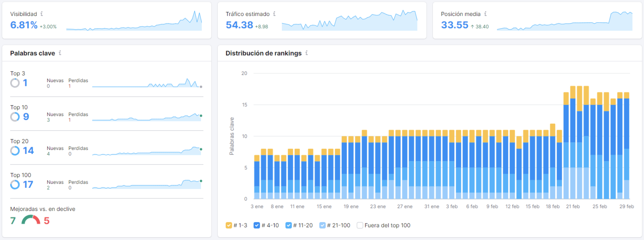Click the Visibilidad value 6.81%
644x240 pixels.
click(24, 25)
